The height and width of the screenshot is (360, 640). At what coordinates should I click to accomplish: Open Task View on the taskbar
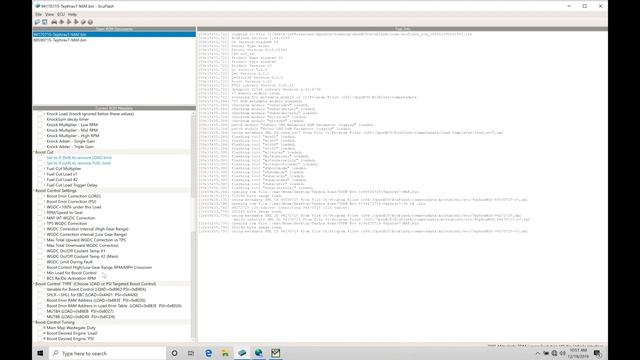pos(191,353)
